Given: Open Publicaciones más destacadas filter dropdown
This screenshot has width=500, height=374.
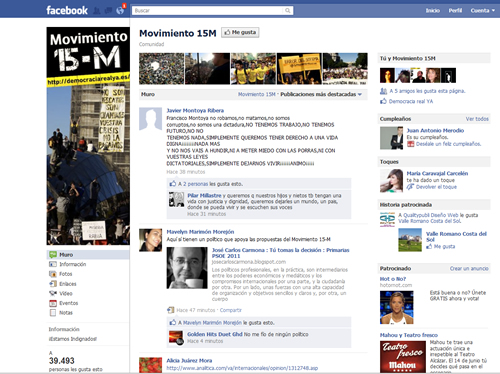Looking at the screenshot, I should 321,94.
